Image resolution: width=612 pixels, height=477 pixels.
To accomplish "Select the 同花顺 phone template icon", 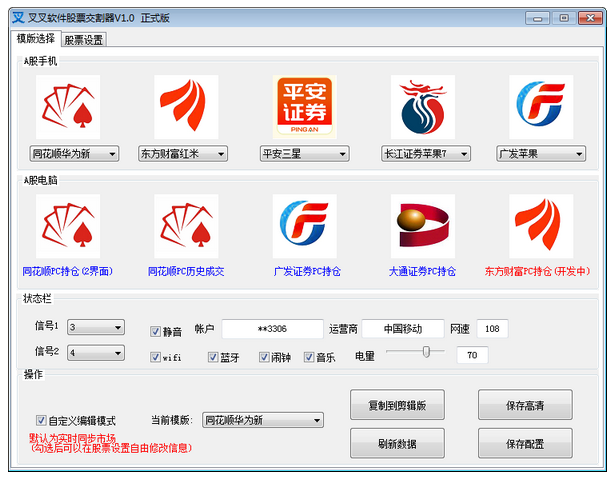I will (x=68, y=107).
